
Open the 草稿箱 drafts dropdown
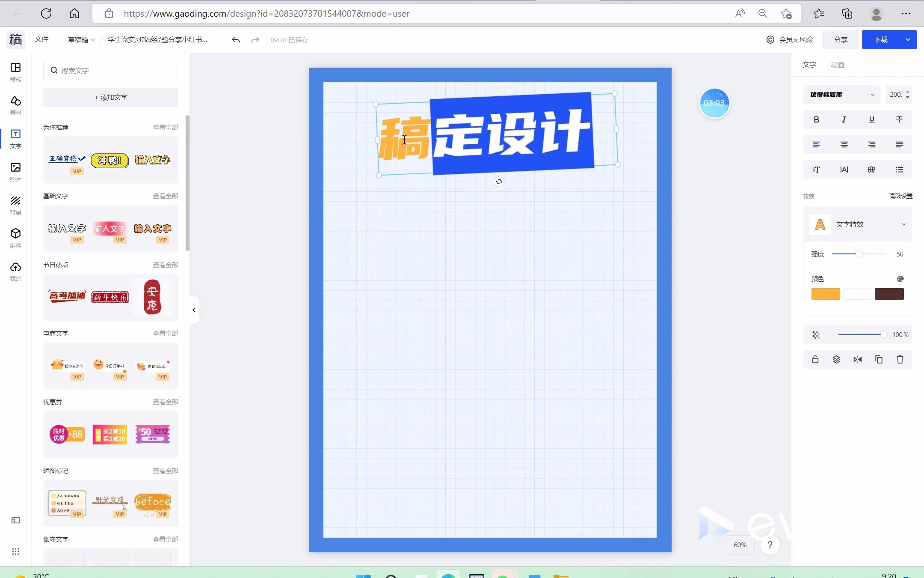81,40
